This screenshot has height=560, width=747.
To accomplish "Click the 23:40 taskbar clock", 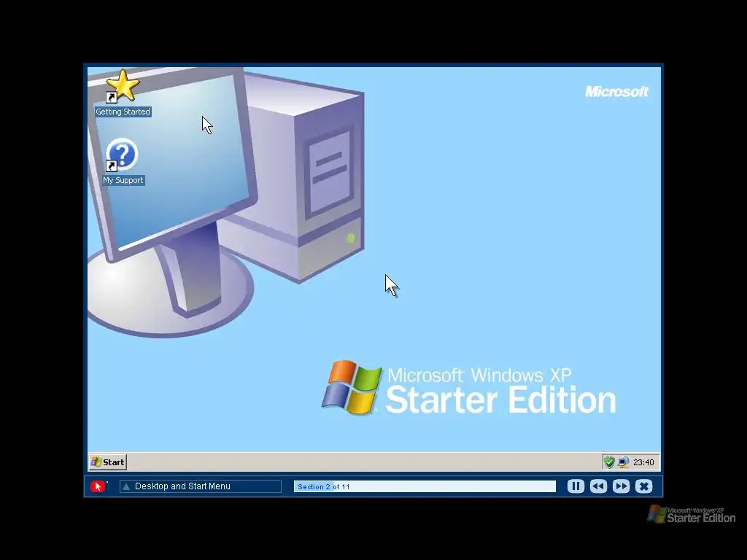I will [x=643, y=462].
